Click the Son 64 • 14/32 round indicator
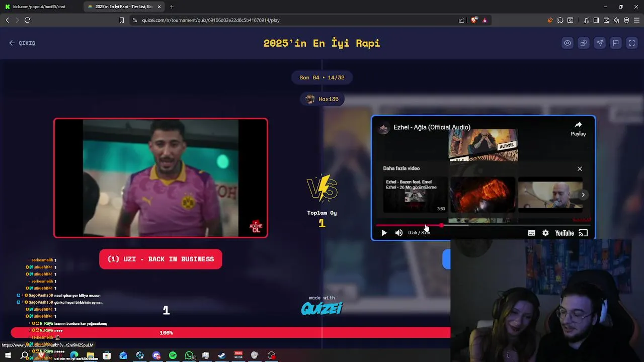The image size is (644, 362). (x=322, y=77)
